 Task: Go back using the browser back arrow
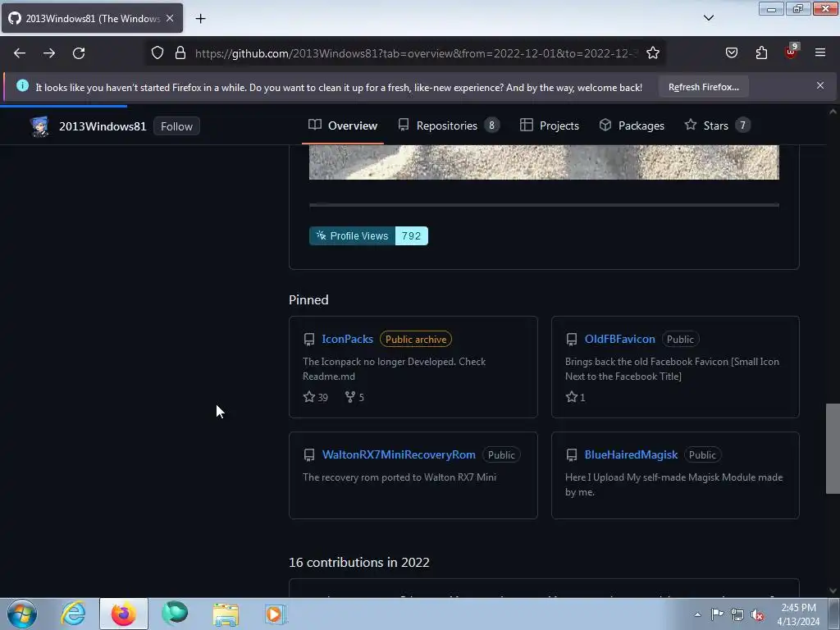(20, 53)
